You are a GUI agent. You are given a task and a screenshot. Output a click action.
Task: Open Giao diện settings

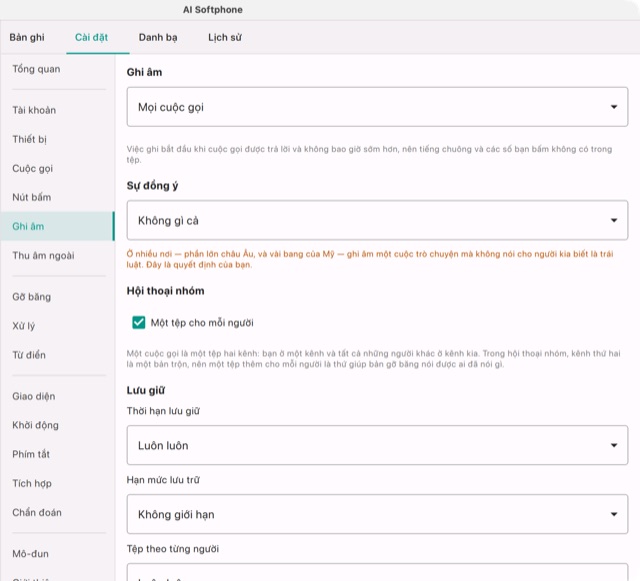[x=58, y=396]
